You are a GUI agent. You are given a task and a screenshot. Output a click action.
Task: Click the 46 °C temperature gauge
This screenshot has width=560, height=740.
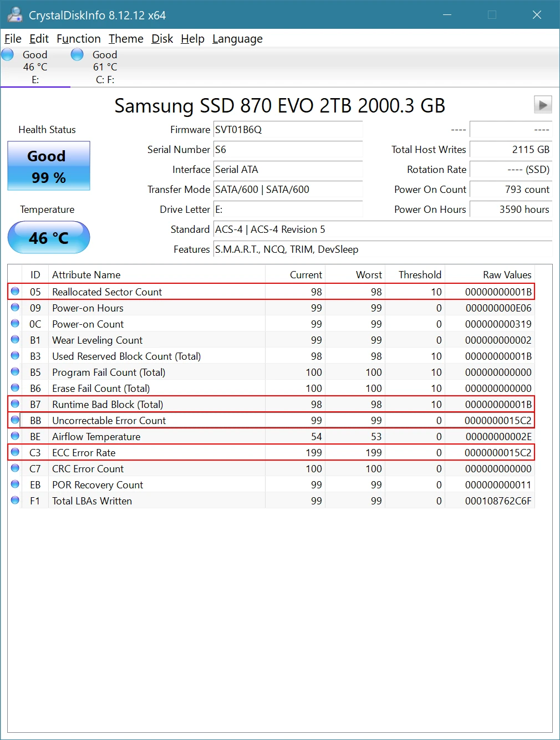point(48,237)
